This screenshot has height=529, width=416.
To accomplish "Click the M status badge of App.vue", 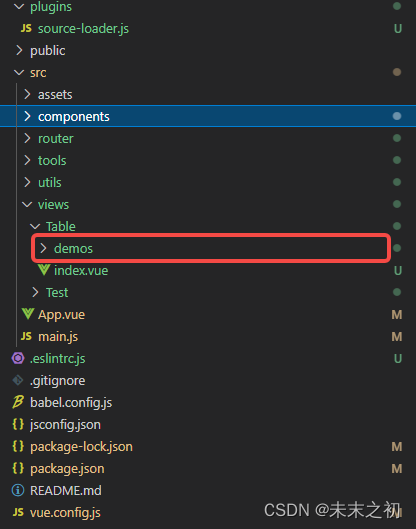I will pos(397,314).
